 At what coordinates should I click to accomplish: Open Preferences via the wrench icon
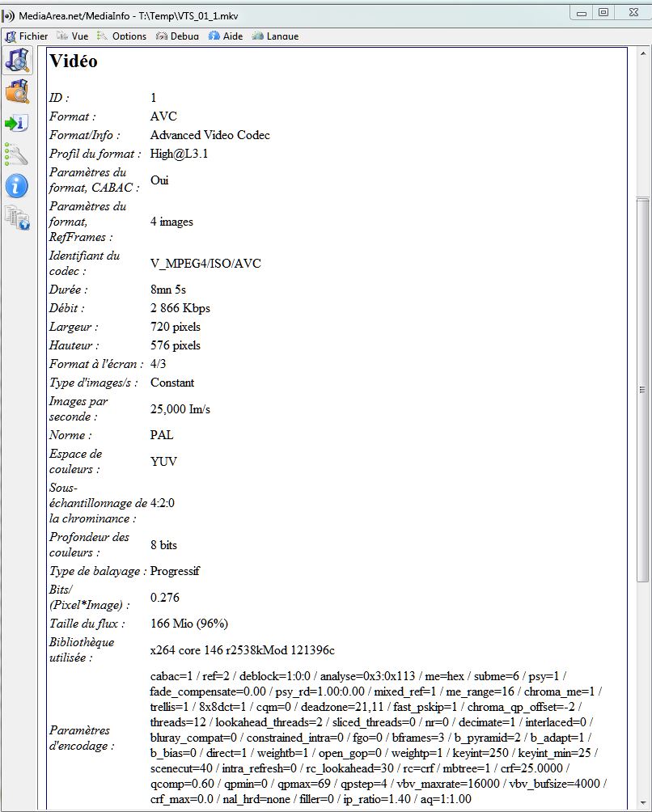click(x=16, y=154)
